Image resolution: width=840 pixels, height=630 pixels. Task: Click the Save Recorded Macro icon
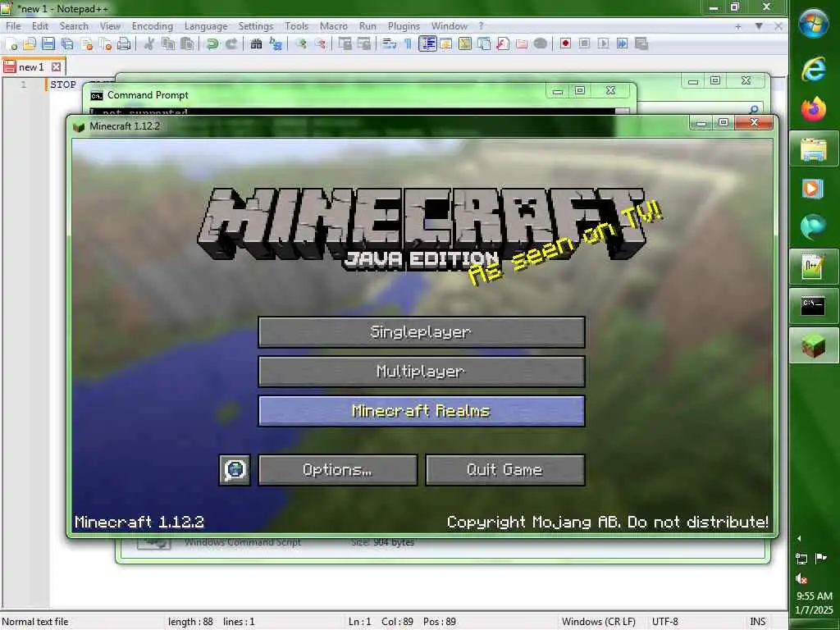pyautogui.click(x=641, y=44)
